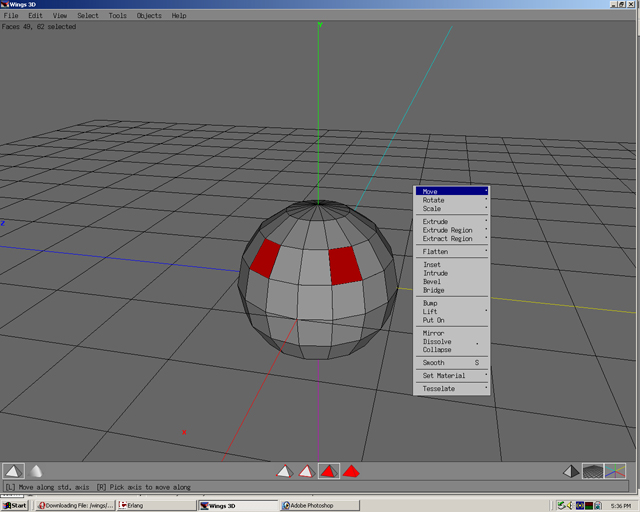This screenshot has width=640, height=512.
Task: Choose Bevel from the context menu
Action: point(432,282)
